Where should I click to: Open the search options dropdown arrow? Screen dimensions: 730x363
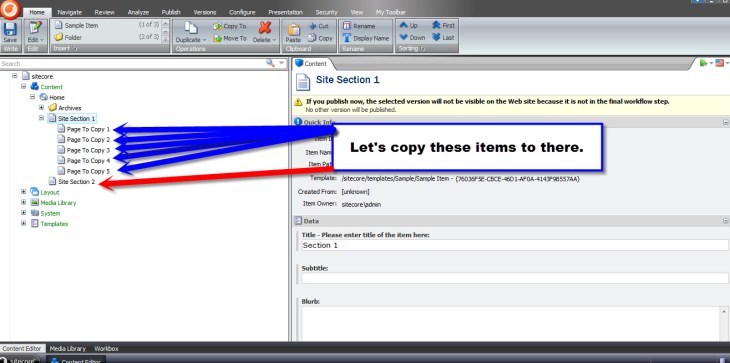(281, 63)
